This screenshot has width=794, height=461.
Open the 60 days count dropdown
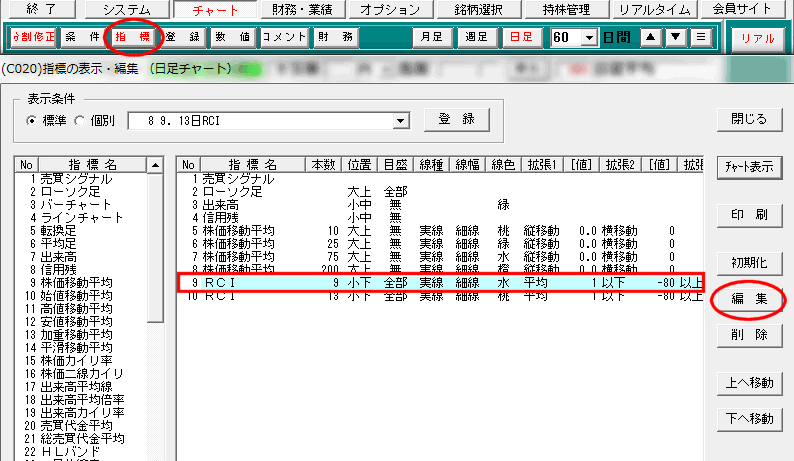click(x=587, y=36)
